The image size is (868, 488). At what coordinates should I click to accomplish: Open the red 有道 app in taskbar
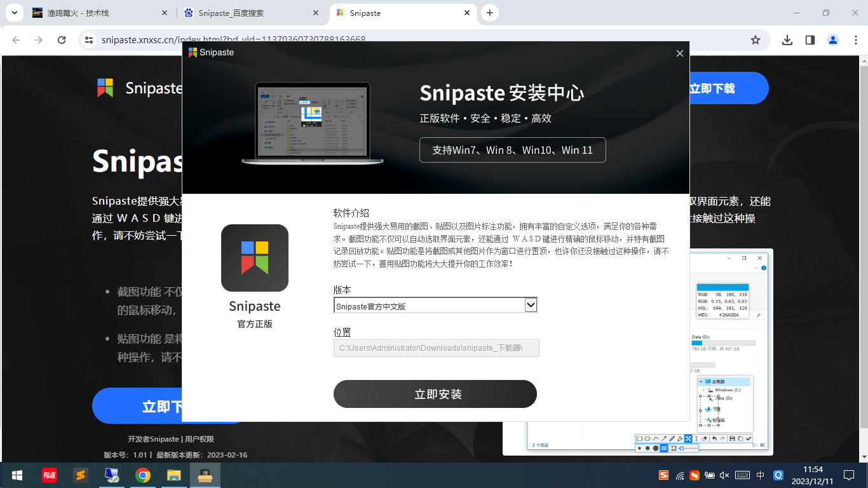click(x=49, y=475)
